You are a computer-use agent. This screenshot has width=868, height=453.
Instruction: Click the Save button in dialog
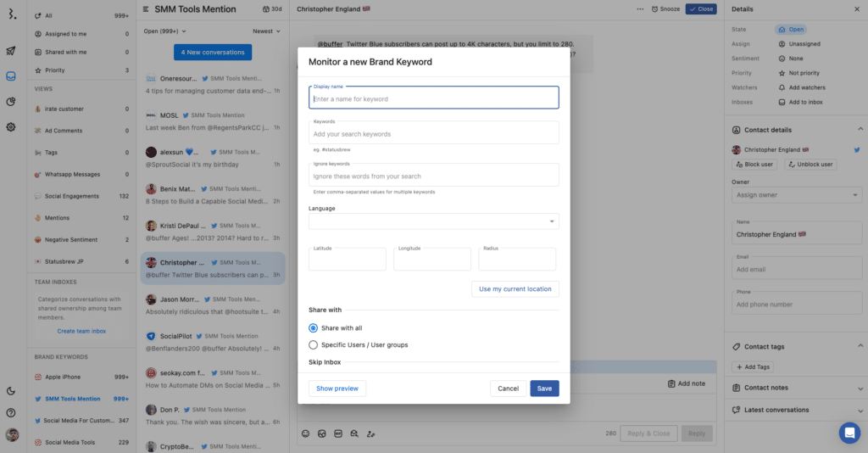click(544, 389)
